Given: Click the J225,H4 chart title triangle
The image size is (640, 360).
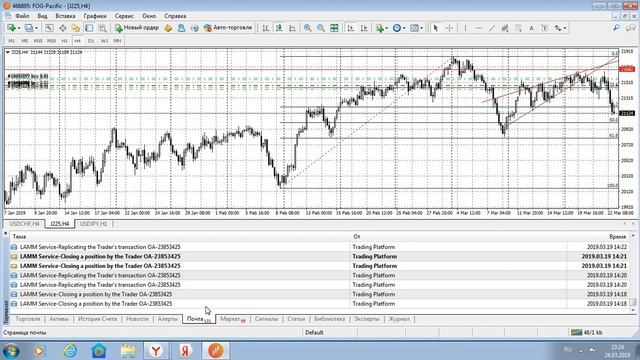Looking at the screenshot, I should pyautogui.click(x=8, y=52).
